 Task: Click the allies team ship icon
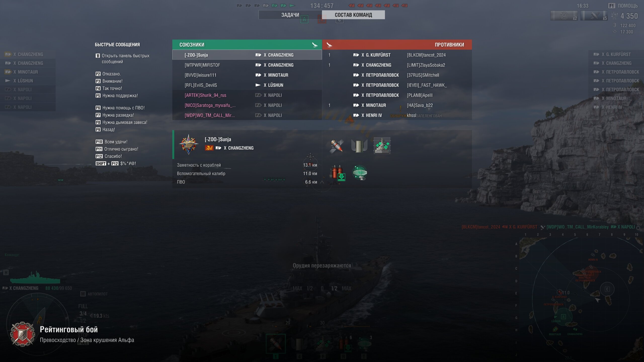click(315, 45)
